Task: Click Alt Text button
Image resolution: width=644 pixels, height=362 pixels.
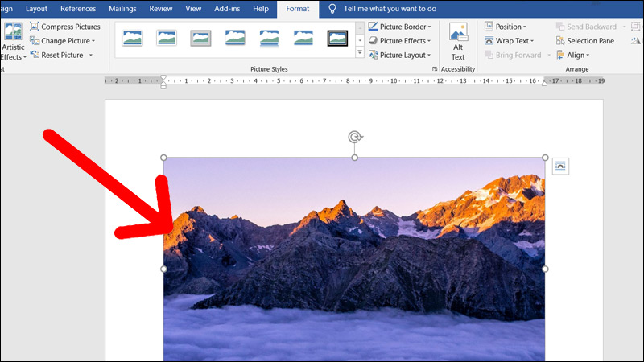Action: (x=458, y=42)
